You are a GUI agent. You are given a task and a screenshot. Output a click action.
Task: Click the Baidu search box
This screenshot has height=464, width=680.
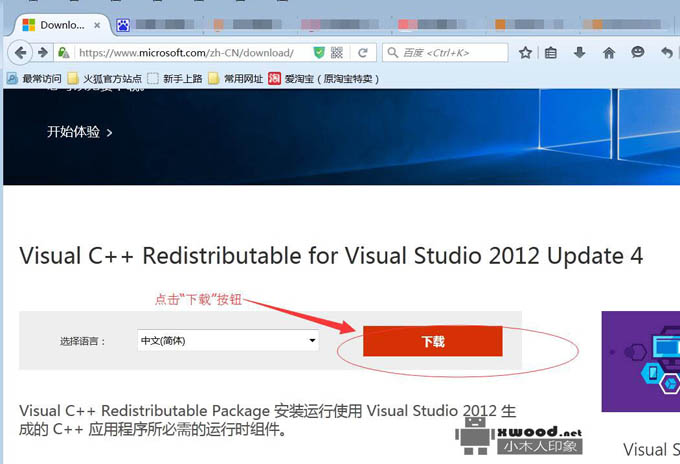click(x=445, y=53)
